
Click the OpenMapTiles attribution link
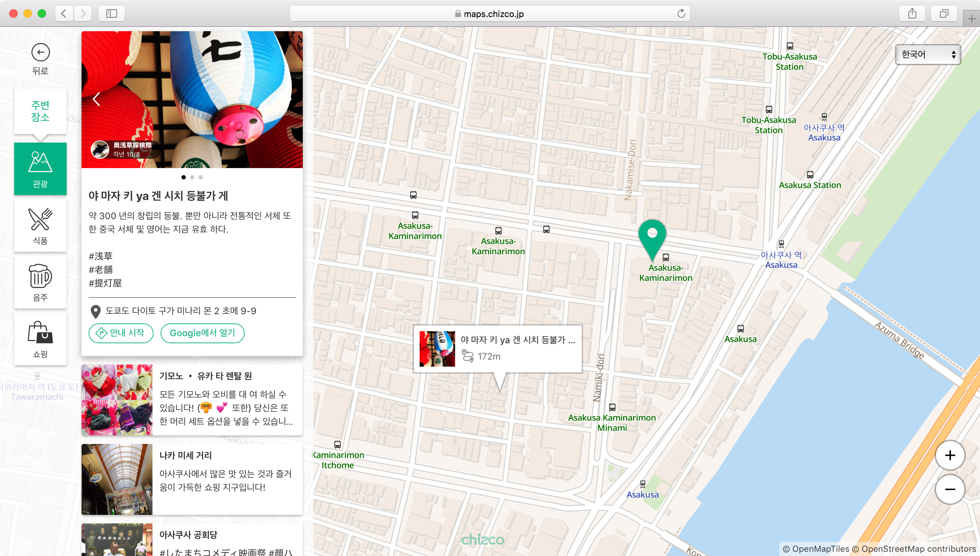coord(816,549)
